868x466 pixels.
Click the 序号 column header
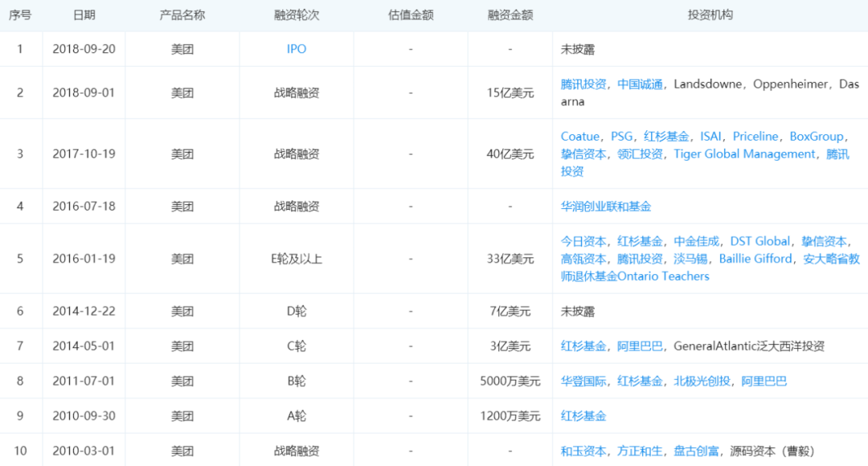(20, 15)
